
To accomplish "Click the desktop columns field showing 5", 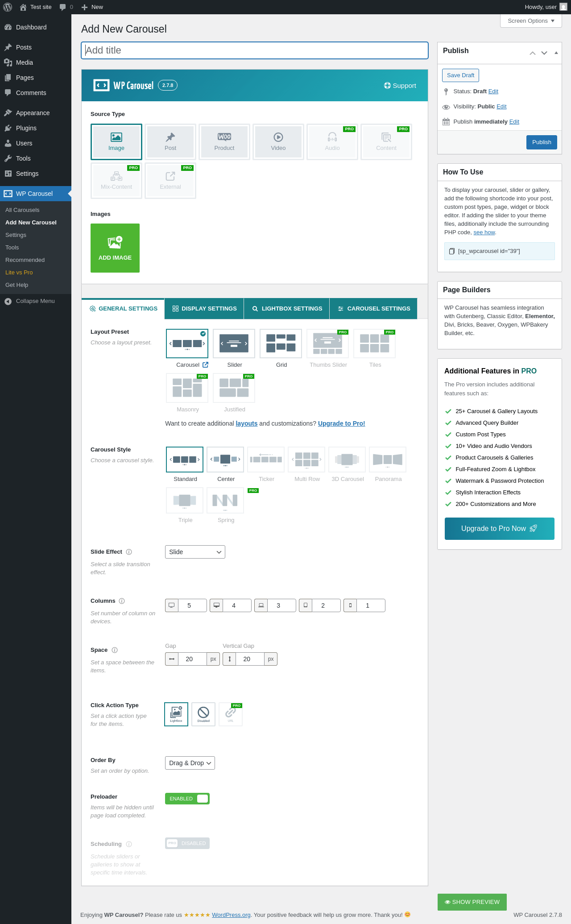I will (192, 605).
